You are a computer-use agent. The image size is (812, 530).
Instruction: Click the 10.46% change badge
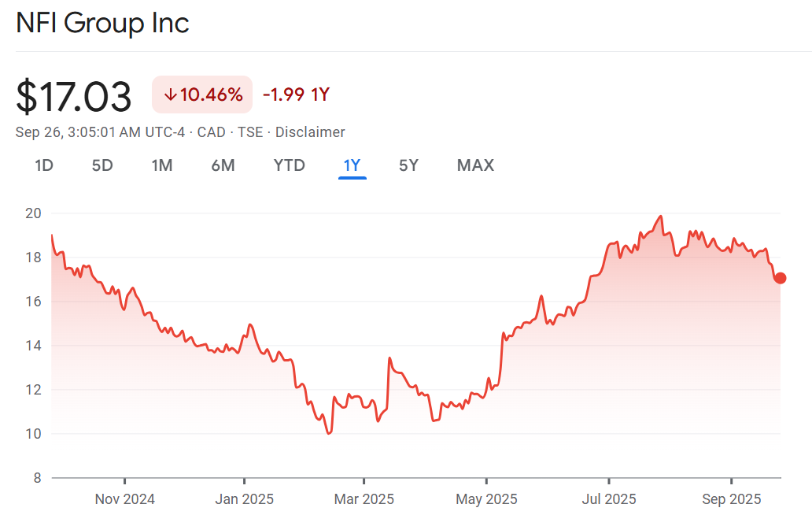pos(202,95)
